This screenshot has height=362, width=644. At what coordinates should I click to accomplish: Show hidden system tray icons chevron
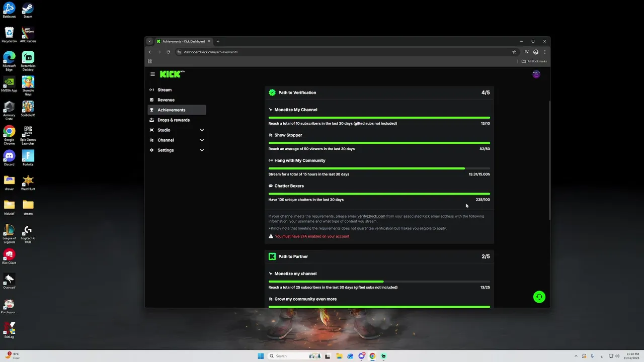point(577,356)
